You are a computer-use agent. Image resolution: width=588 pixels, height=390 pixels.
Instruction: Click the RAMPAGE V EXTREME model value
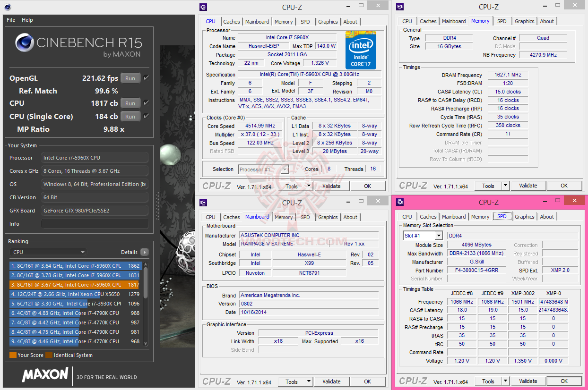[x=284, y=244]
